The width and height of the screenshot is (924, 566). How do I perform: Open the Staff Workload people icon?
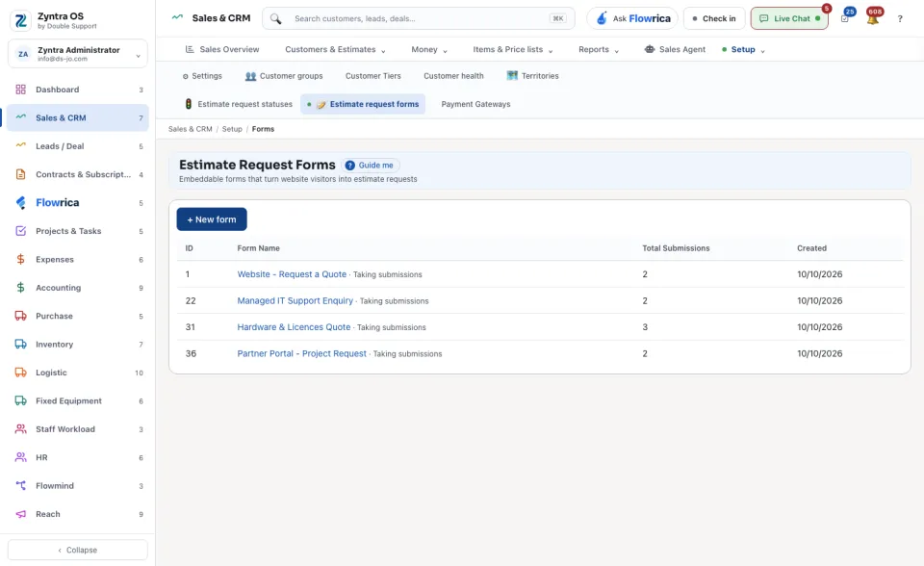click(20, 429)
